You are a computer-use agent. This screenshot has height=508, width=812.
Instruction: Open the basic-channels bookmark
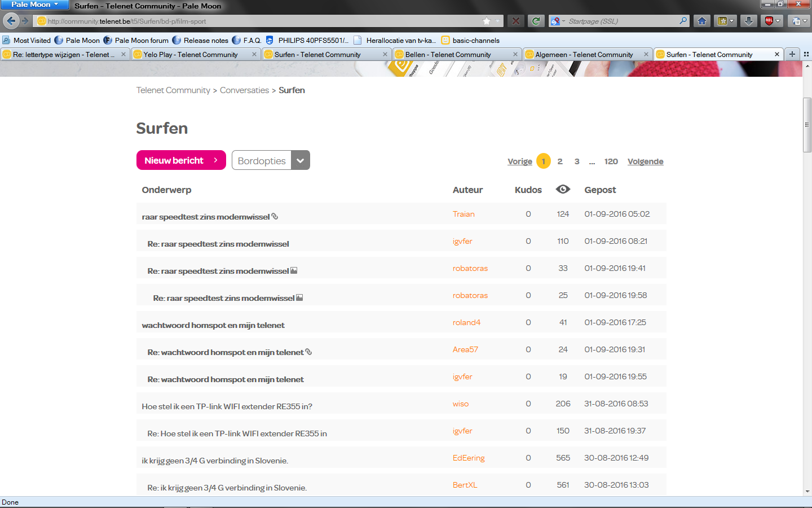click(x=470, y=40)
